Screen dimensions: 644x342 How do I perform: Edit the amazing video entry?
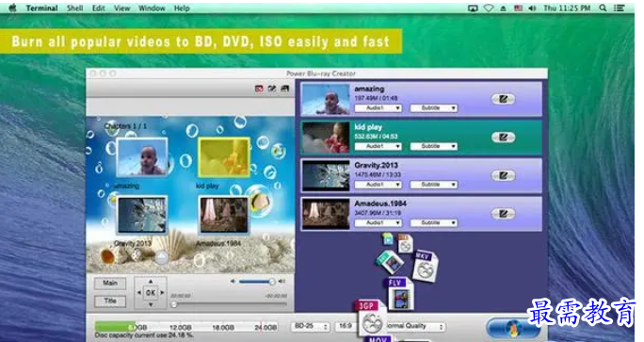point(503,99)
